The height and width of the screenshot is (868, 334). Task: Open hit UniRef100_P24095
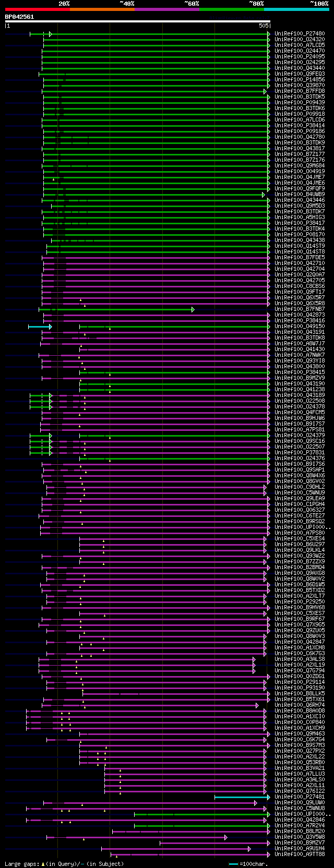tap(300, 57)
